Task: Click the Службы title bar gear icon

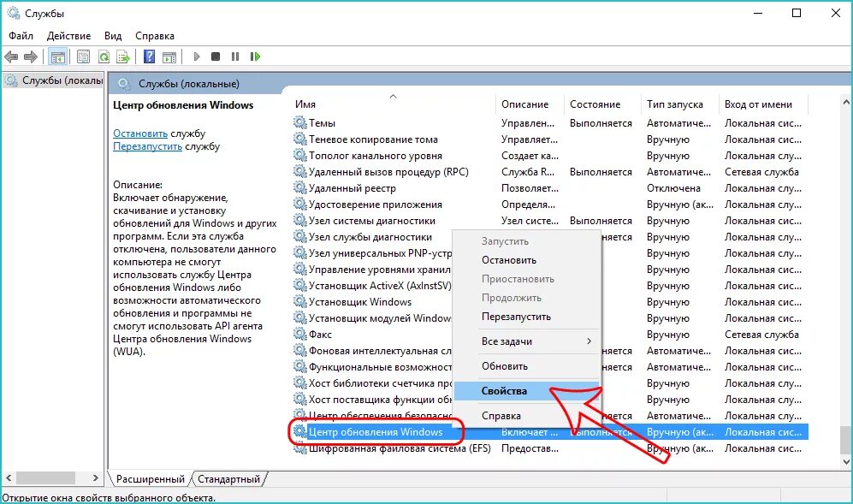Action: point(14,13)
